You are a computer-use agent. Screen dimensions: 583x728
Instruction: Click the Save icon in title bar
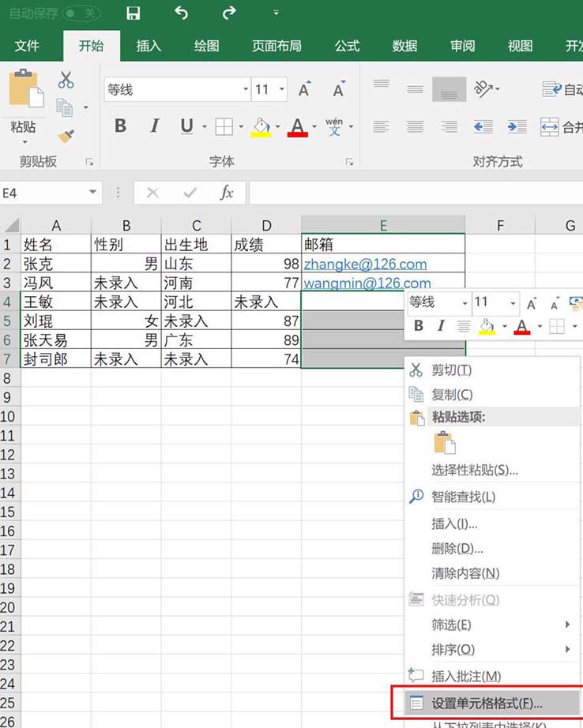tap(134, 13)
